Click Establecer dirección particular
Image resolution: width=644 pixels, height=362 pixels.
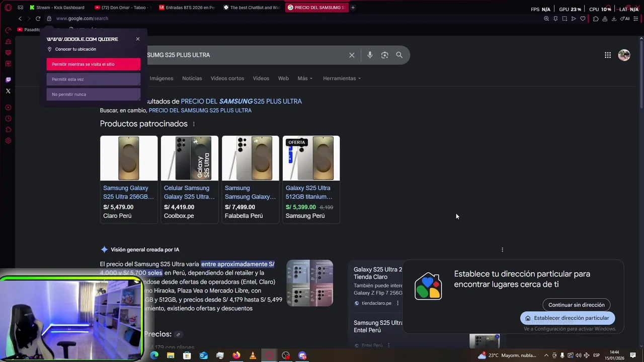[568, 318]
